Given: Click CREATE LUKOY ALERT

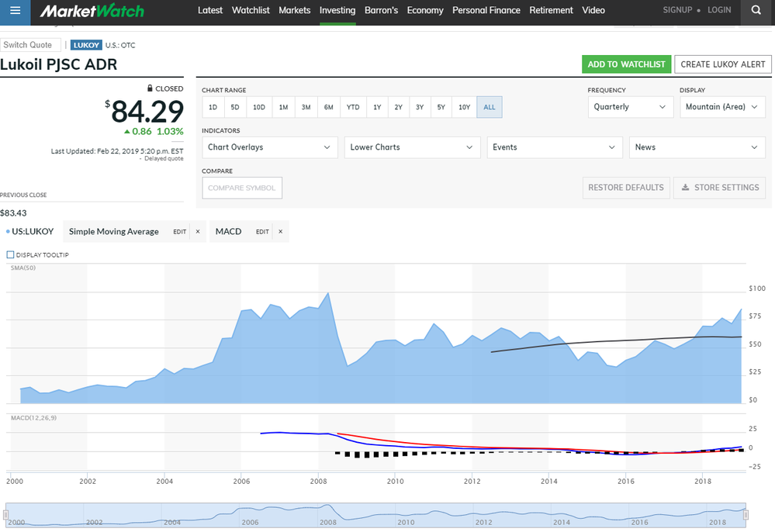Looking at the screenshot, I should click(722, 64).
